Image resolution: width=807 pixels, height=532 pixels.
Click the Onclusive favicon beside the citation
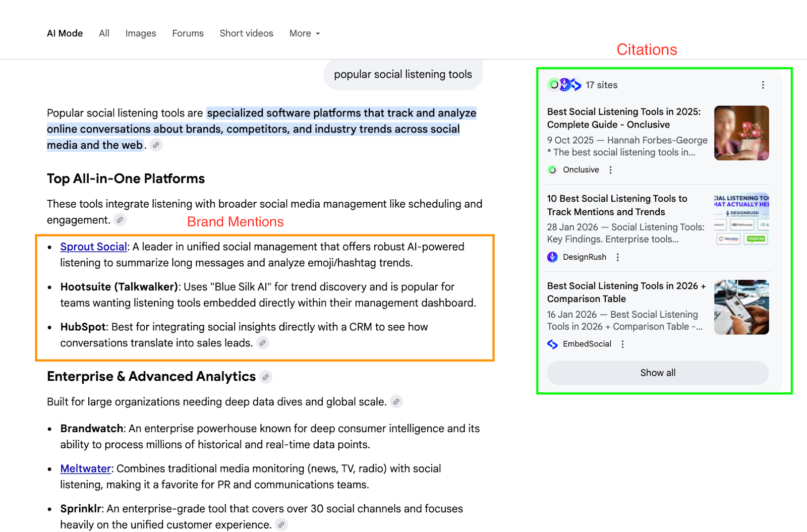552,170
